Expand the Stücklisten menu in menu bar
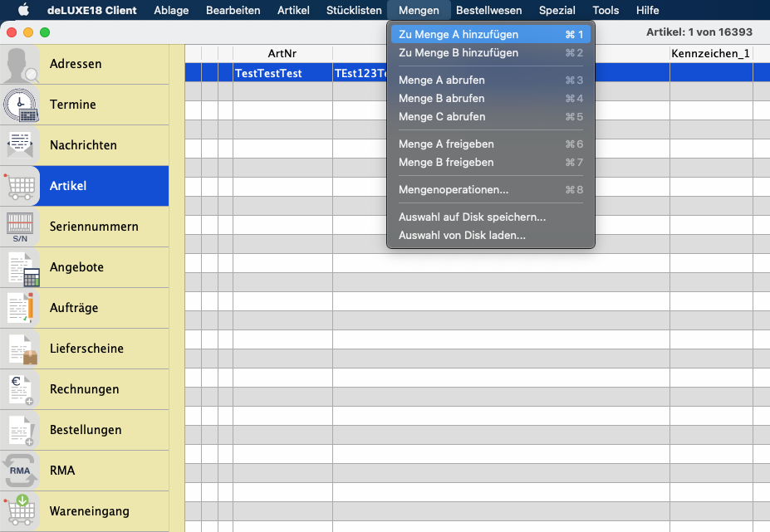 click(x=354, y=11)
